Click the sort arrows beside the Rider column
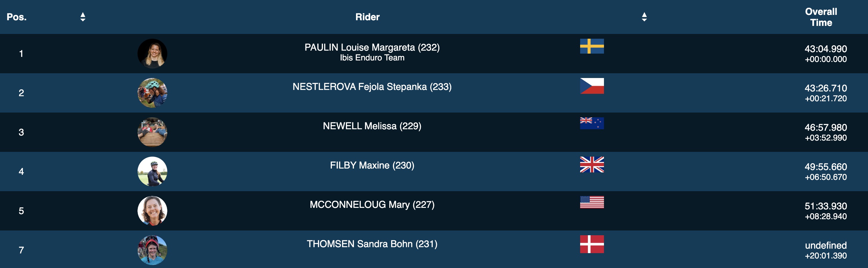This screenshot has width=868, height=268. tap(644, 17)
